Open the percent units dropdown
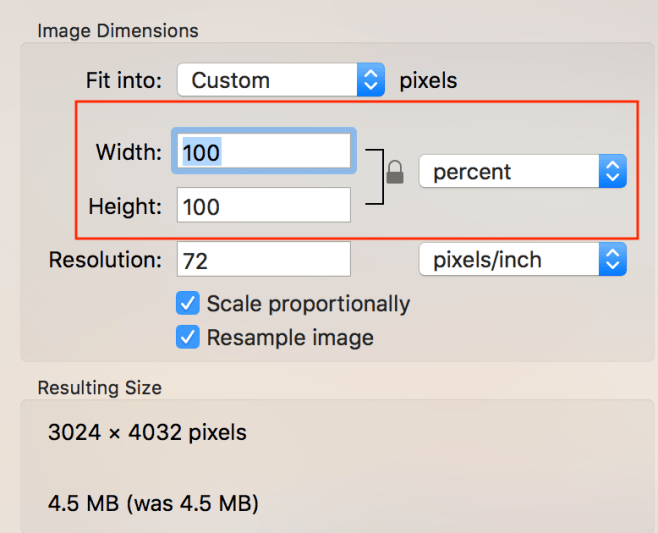The image size is (658, 533). tap(522, 172)
